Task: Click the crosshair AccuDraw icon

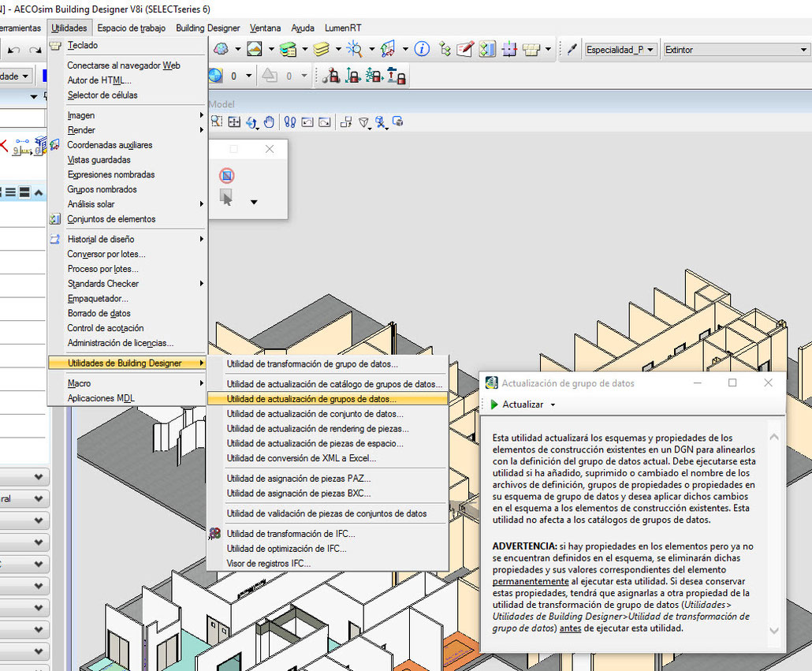Action: coord(509,49)
